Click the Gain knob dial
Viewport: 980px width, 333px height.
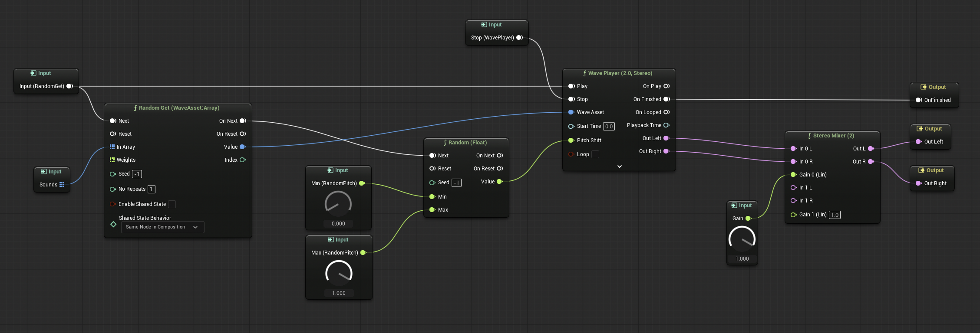[742, 239]
